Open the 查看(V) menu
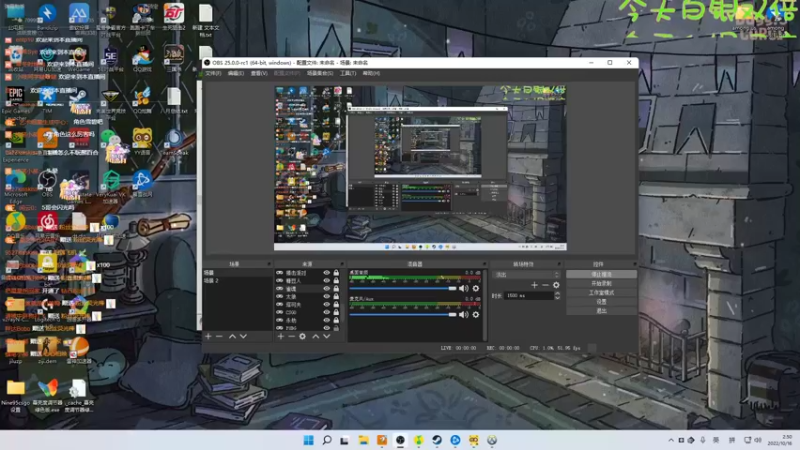 pos(259,73)
